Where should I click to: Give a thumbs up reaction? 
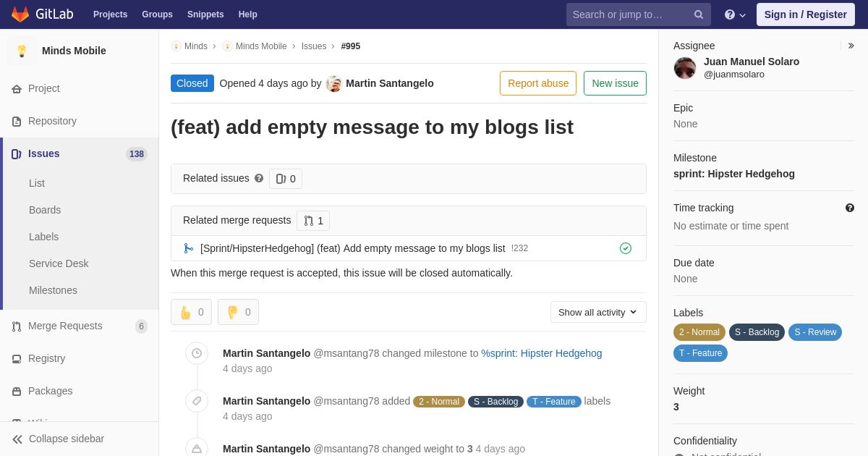(191, 312)
